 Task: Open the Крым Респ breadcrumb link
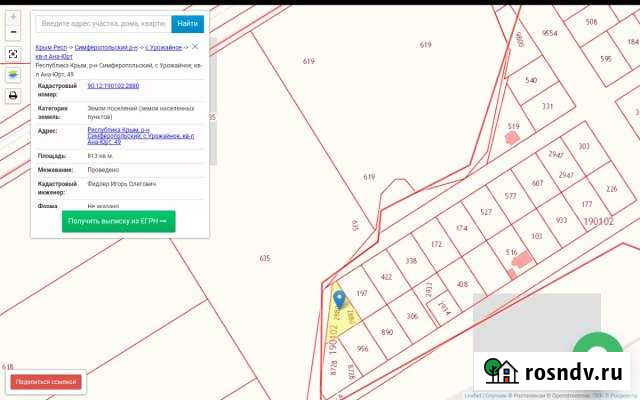tap(52, 47)
